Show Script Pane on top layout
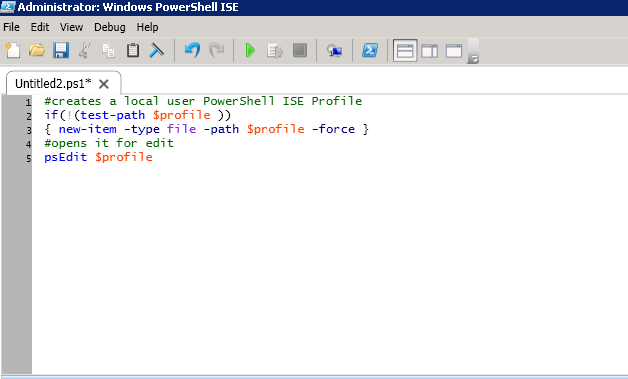Image resolution: width=628 pixels, height=379 pixels. click(405, 50)
